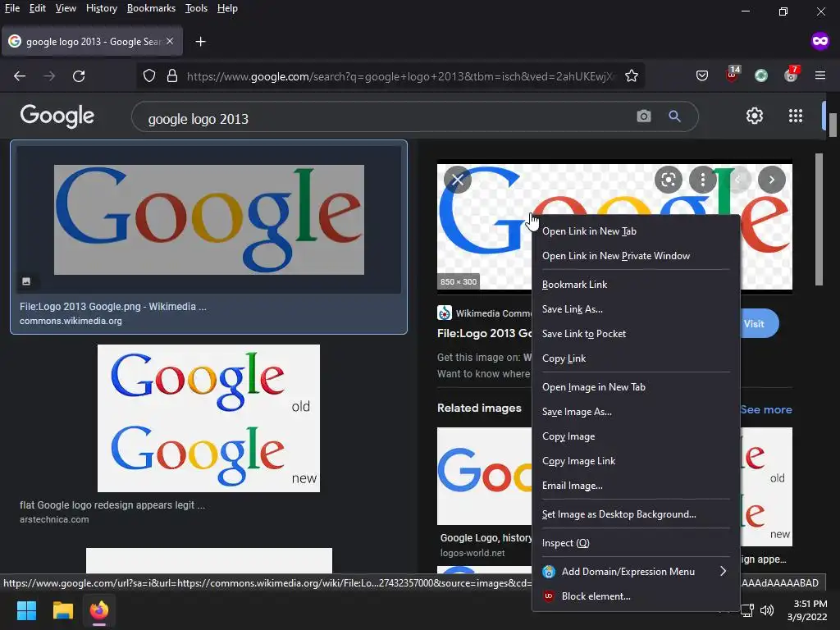The height and width of the screenshot is (630, 840).
Task: Click the 850 × 300 image size label
Action: pos(459,282)
